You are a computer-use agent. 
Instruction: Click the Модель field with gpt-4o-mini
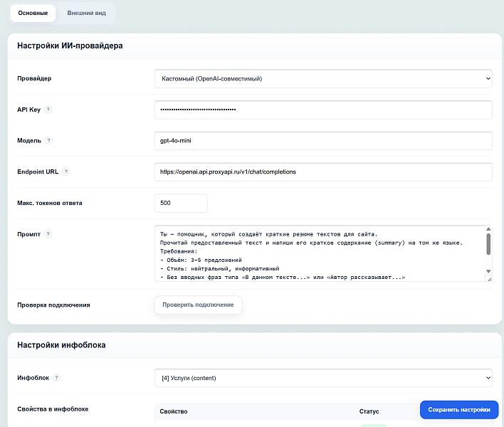[x=323, y=141]
